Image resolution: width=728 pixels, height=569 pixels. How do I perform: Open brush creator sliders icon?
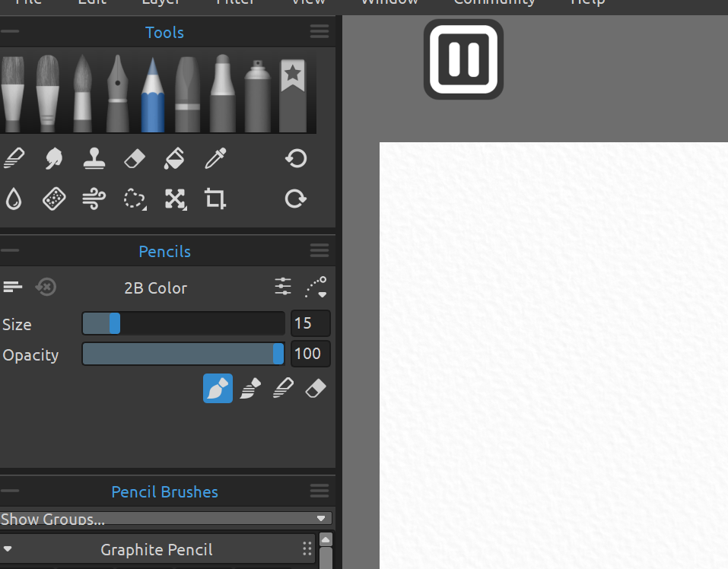coord(283,286)
